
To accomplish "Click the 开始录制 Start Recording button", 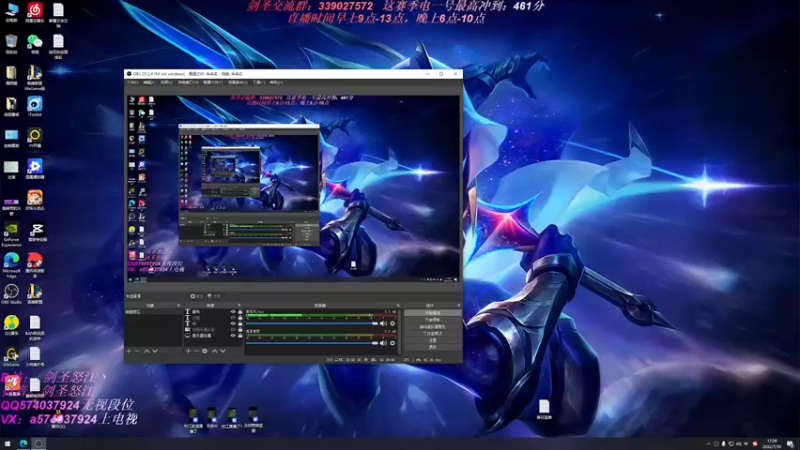I will [x=433, y=319].
